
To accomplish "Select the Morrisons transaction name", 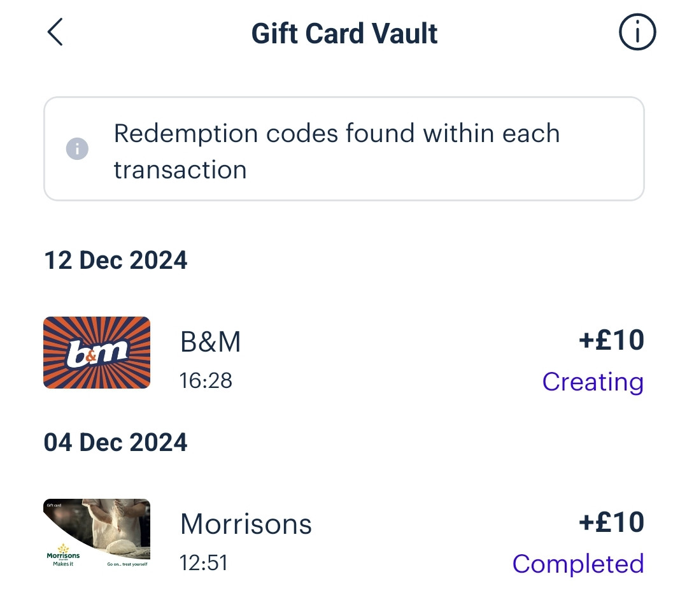I will pyautogui.click(x=246, y=524).
